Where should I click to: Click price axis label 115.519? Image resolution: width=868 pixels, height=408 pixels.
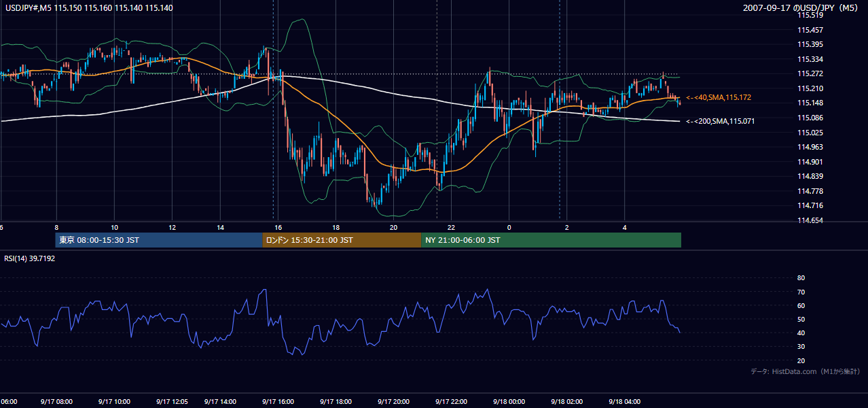coord(810,15)
